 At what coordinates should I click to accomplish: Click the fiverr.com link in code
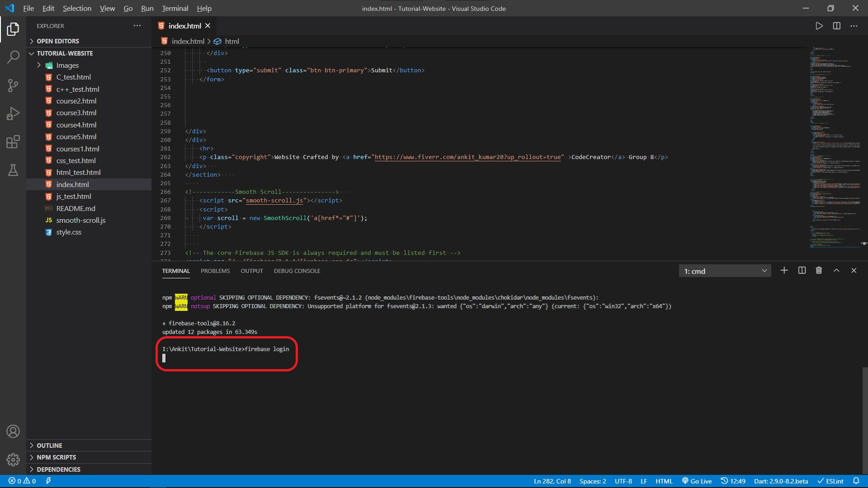(x=467, y=157)
